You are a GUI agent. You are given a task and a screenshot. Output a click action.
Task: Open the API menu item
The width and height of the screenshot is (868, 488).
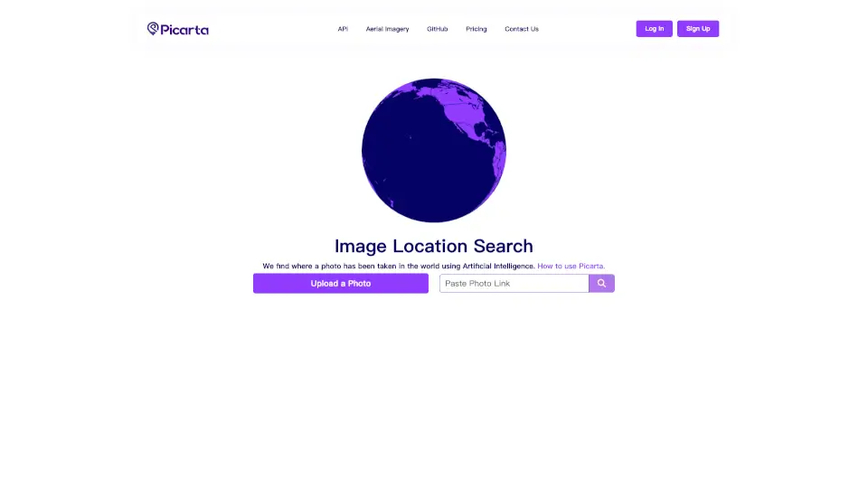coord(343,29)
